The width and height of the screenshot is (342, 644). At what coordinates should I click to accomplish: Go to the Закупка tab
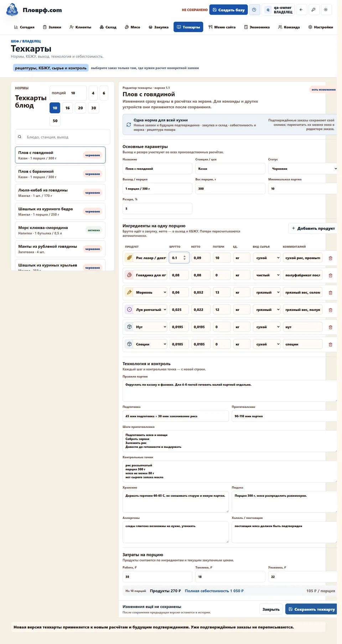[159, 27]
